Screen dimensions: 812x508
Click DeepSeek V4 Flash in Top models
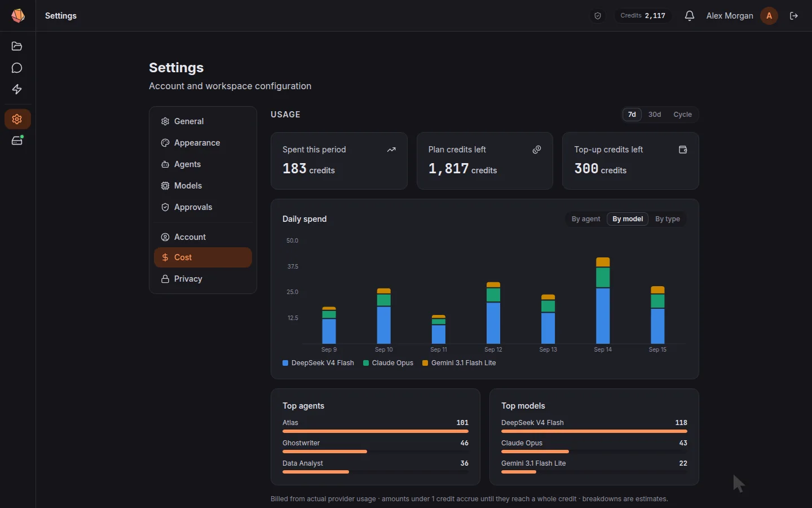594,426
